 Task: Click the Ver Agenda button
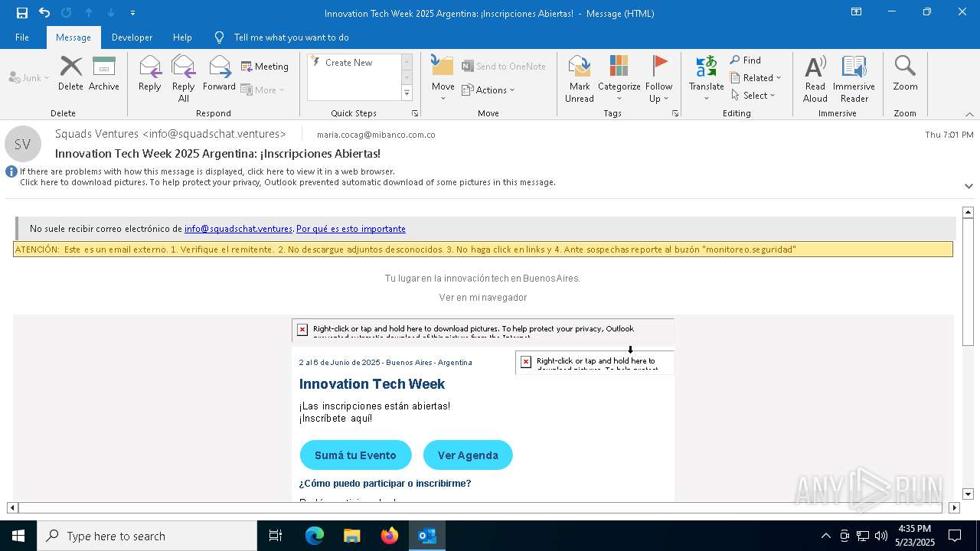click(x=468, y=455)
